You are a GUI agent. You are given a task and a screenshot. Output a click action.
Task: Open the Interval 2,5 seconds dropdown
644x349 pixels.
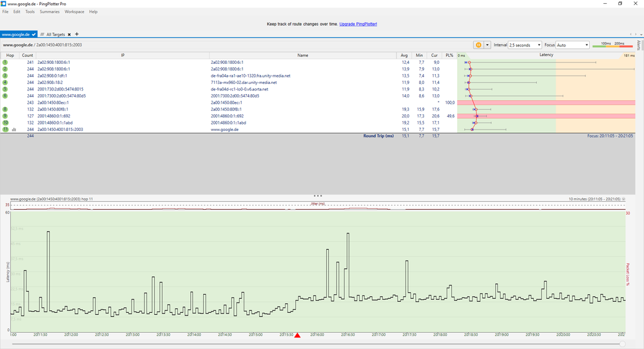tap(525, 45)
